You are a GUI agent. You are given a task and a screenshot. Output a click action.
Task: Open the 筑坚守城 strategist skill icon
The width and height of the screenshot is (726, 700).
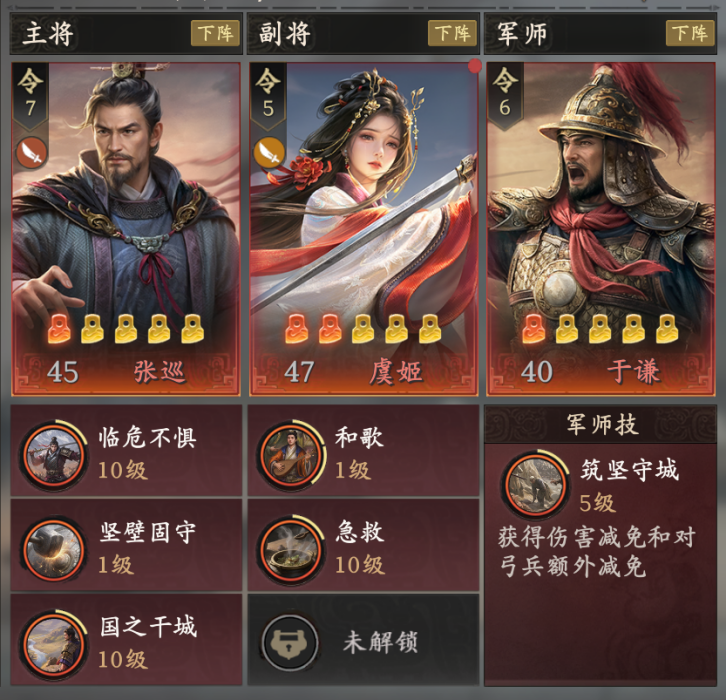[x=535, y=484]
